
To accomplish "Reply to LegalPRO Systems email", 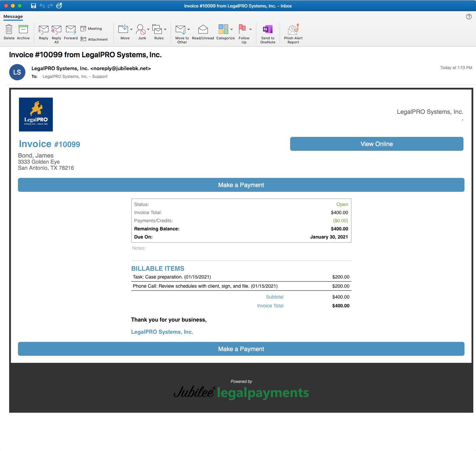I will (x=44, y=32).
